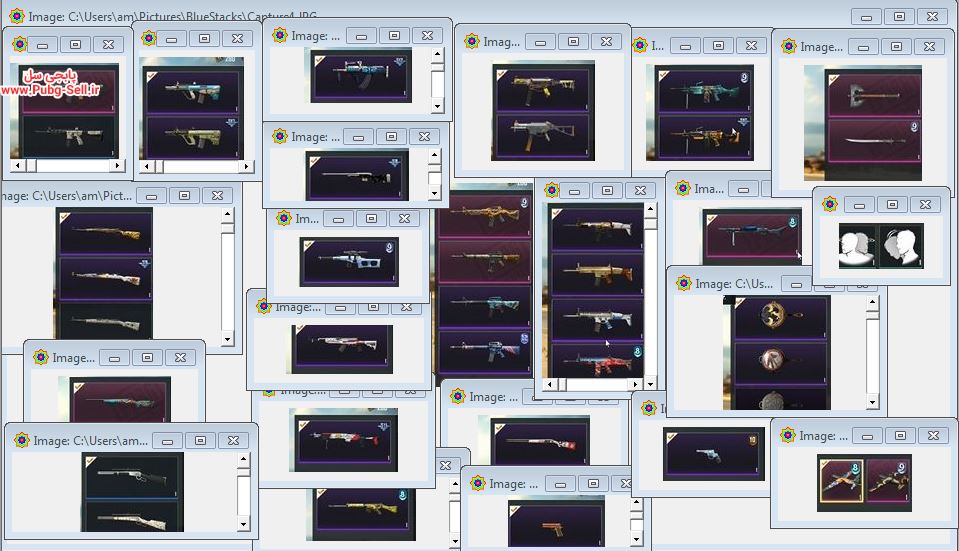Select the highlighted orange crossbow thumbnail
The height and width of the screenshot is (551, 959).
pyautogui.click(x=841, y=481)
